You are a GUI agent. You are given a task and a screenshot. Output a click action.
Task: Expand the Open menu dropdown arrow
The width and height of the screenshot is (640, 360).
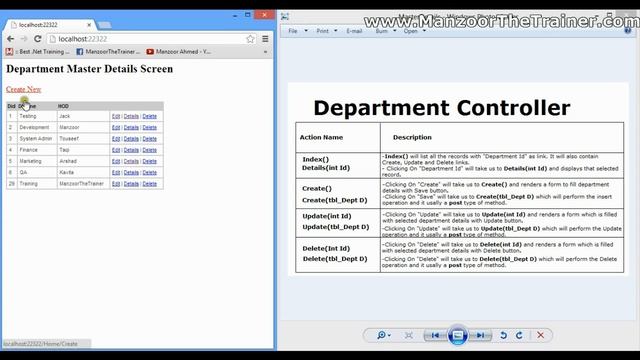pos(424,31)
